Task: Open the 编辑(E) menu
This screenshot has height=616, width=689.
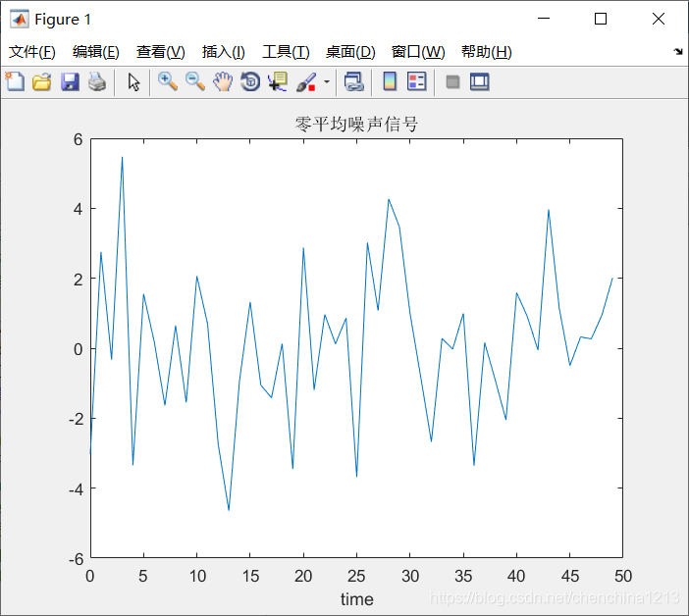Action: (96, 52)
